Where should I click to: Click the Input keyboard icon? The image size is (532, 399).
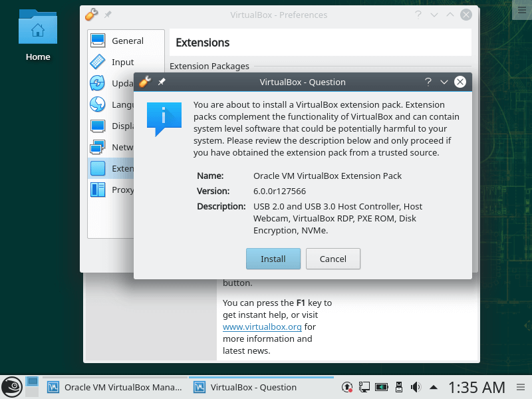point(98,62)
